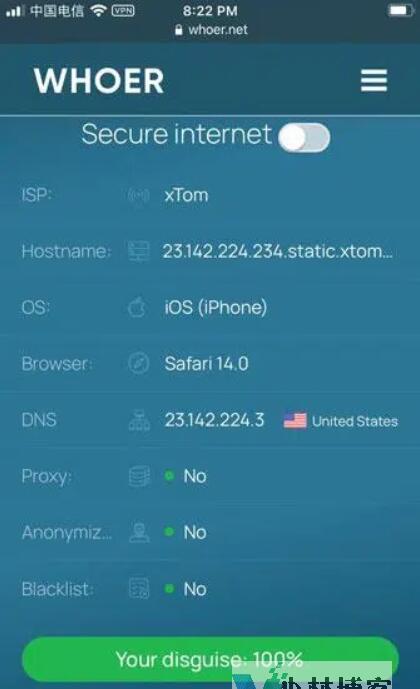
Task: Tap the xTom ISP value
Action: click(x=186, y=195)
